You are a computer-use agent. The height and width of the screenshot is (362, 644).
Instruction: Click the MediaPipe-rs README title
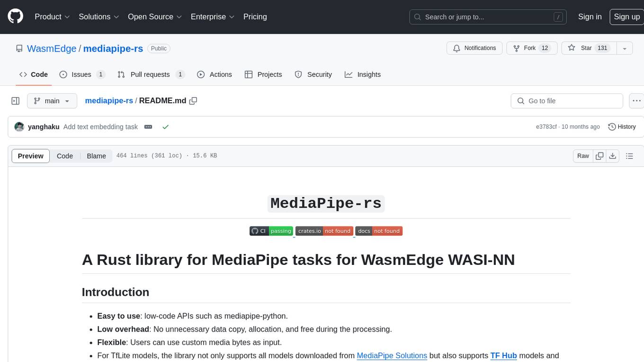[326, 203]
